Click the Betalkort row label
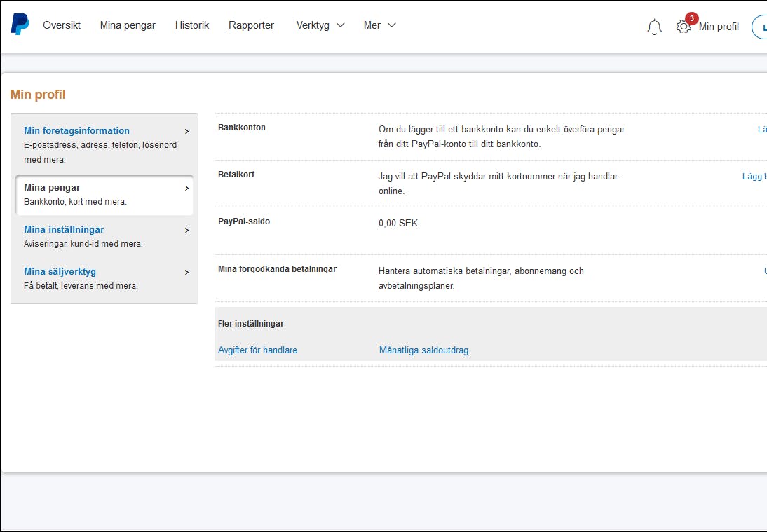This screenshot has height=532, width=767. (236, 175)
